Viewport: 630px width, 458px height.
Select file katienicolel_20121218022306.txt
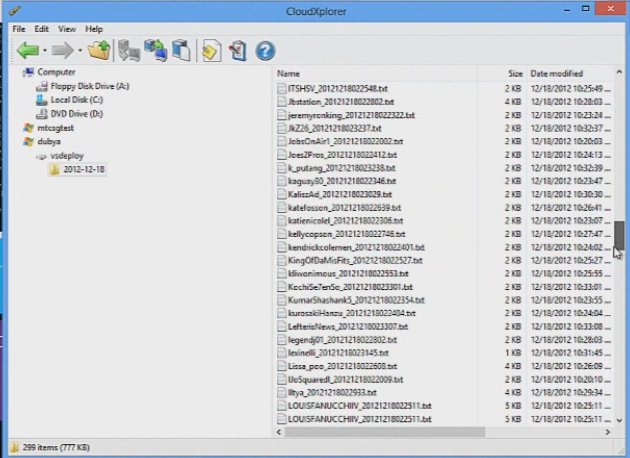coord(345,221)
